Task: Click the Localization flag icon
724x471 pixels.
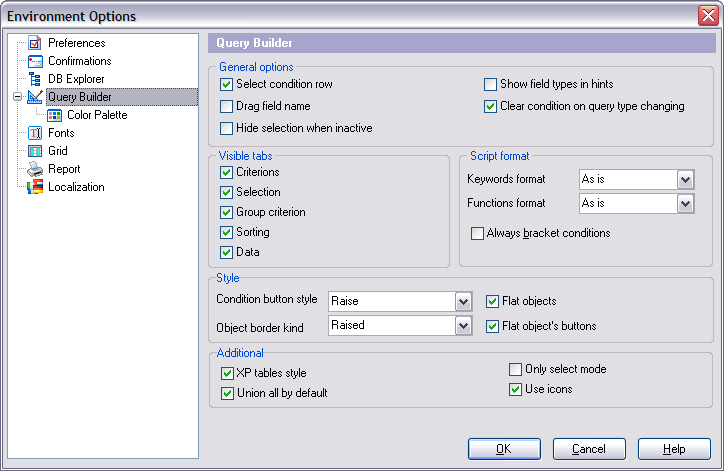Action: click(x=35, y=187)
